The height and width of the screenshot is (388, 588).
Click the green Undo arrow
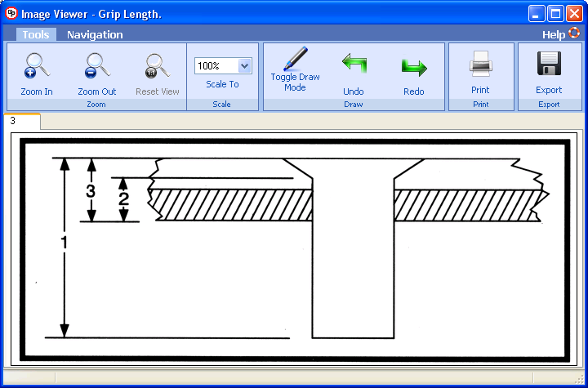(x=354, y=65)
